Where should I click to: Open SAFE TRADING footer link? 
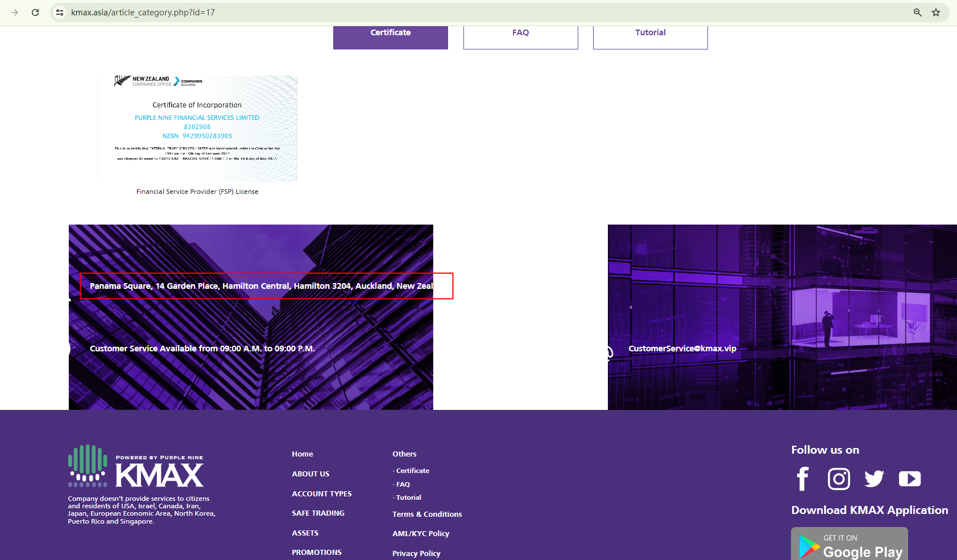click(318, 513)
